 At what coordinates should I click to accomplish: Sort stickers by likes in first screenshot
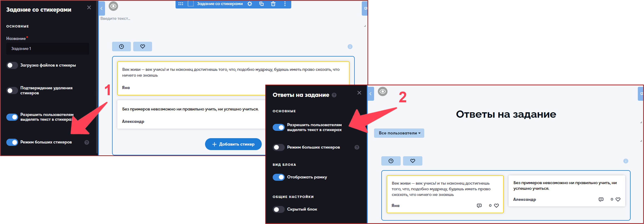[143, 46]
